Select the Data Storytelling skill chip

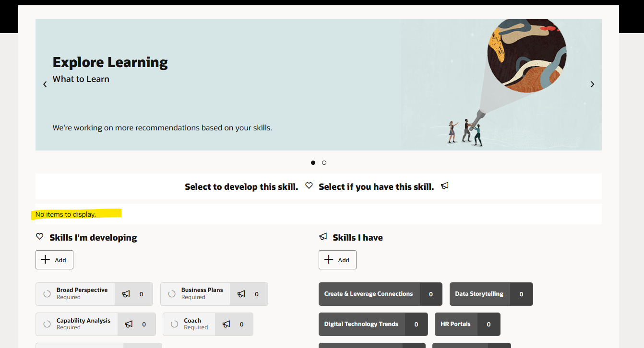coord(479,294)
